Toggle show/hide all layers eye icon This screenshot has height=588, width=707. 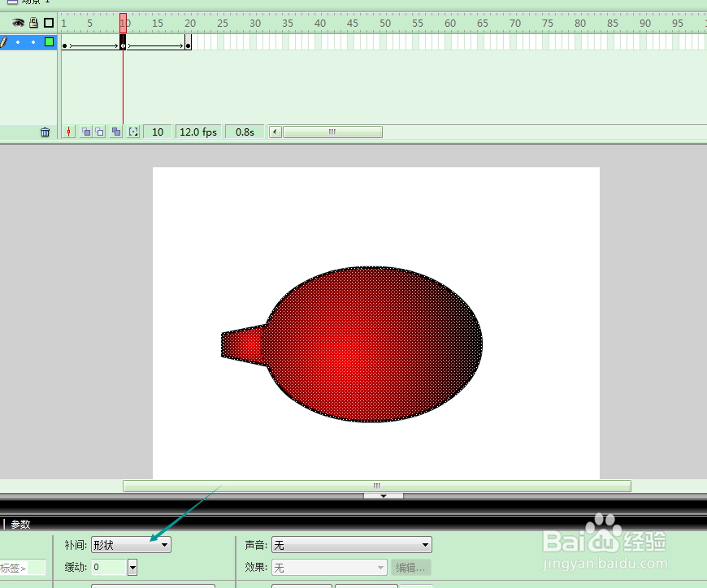(x=18, y=23)
